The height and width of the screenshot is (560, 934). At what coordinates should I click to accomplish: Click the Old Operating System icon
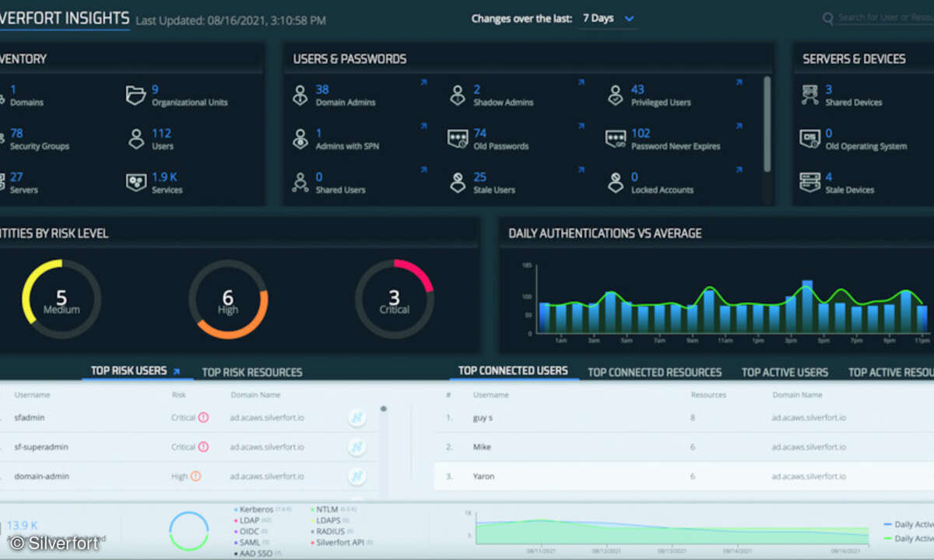pos(810,139)
